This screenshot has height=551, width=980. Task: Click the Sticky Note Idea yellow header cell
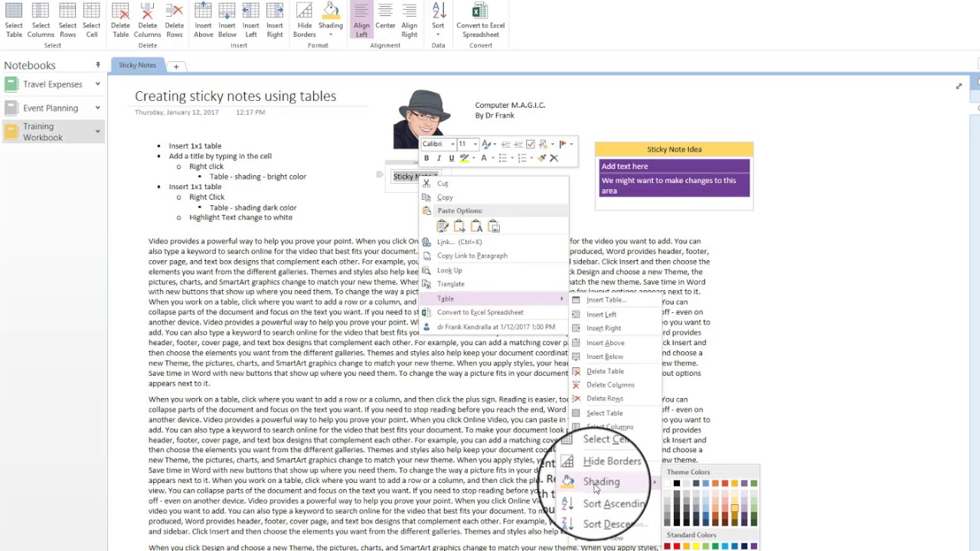pos(675,149)
